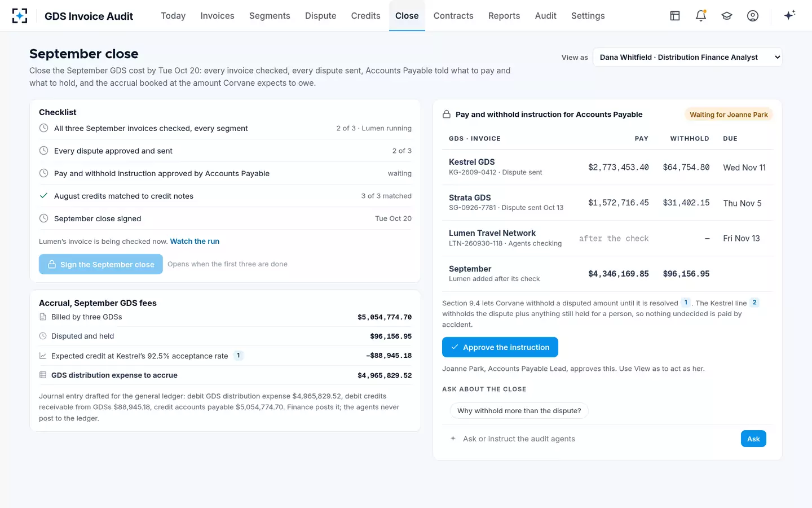
Task: Click the Ask button
Action: point(753,439)
